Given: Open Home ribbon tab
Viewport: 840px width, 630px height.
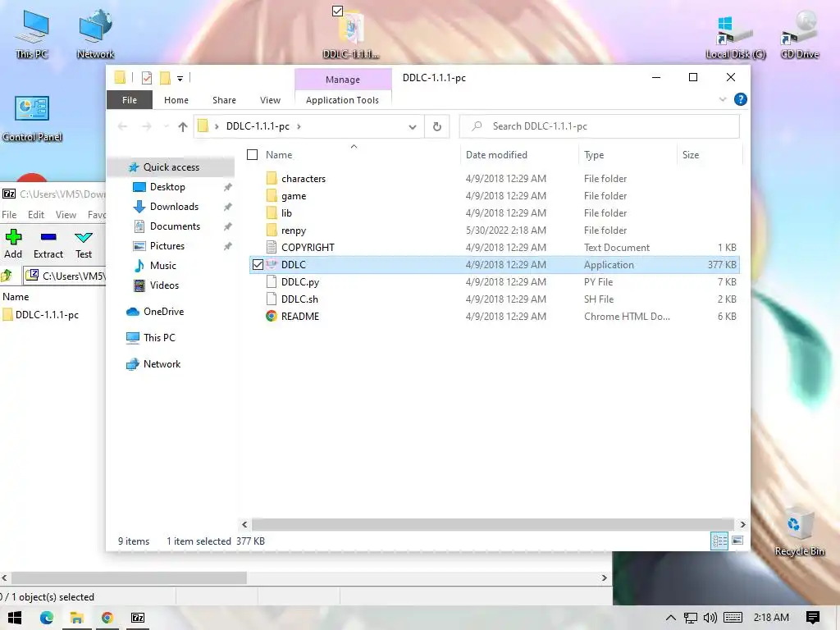Looking at the screenshot, I should [x=176, y=100].
